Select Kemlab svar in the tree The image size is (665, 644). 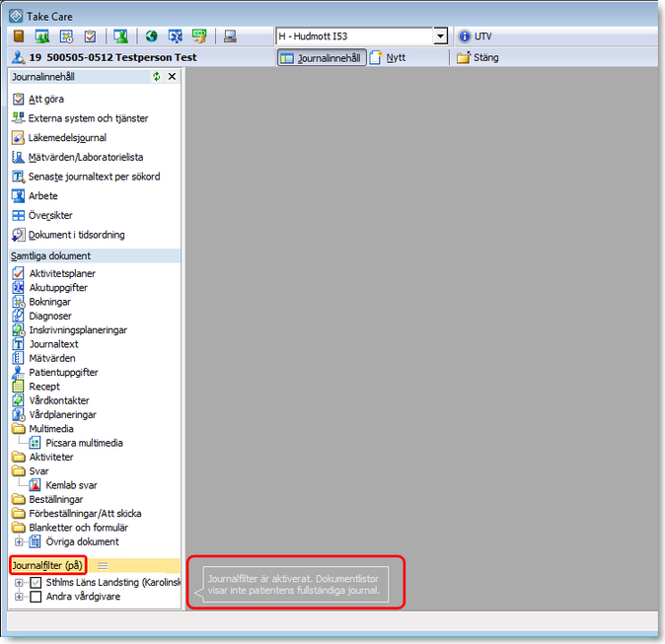tap(71, 485)
